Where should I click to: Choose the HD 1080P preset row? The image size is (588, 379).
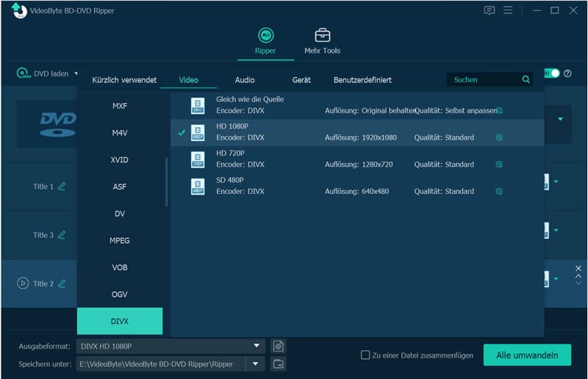[x=357, y=133]
